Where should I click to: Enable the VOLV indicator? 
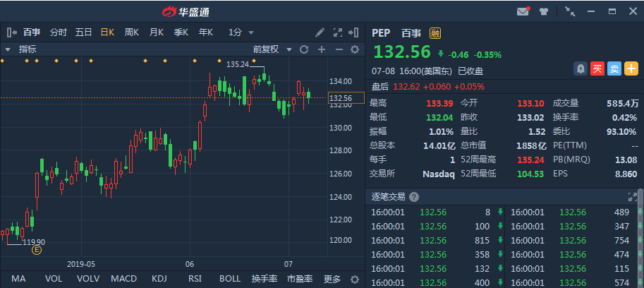88,279
